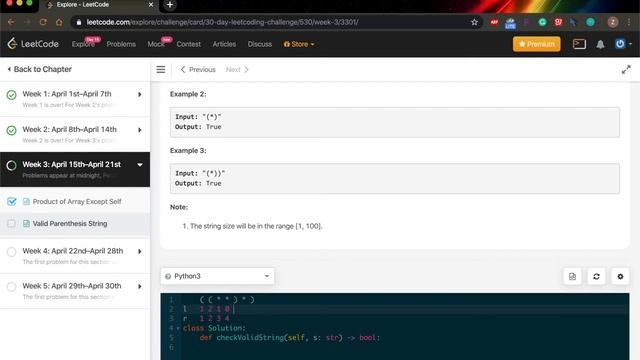
Task: Open the Problems page
Action: (x=121, y=44)
